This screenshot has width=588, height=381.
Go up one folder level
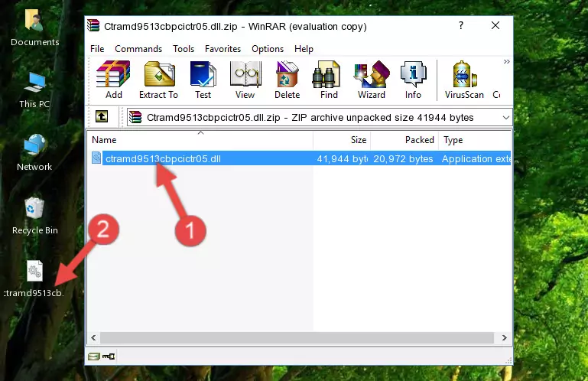(x=102, y=117)
